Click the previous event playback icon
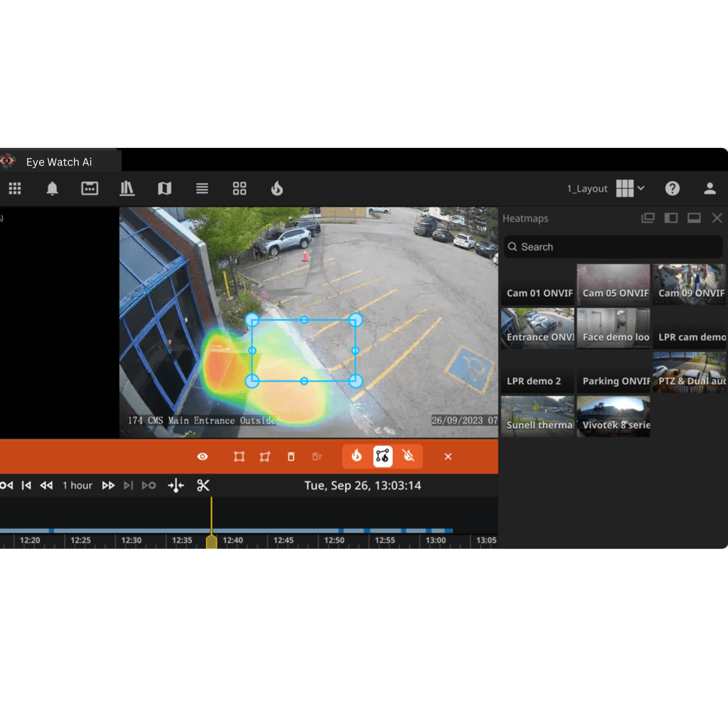728x728 pixels. pos(6,485)
